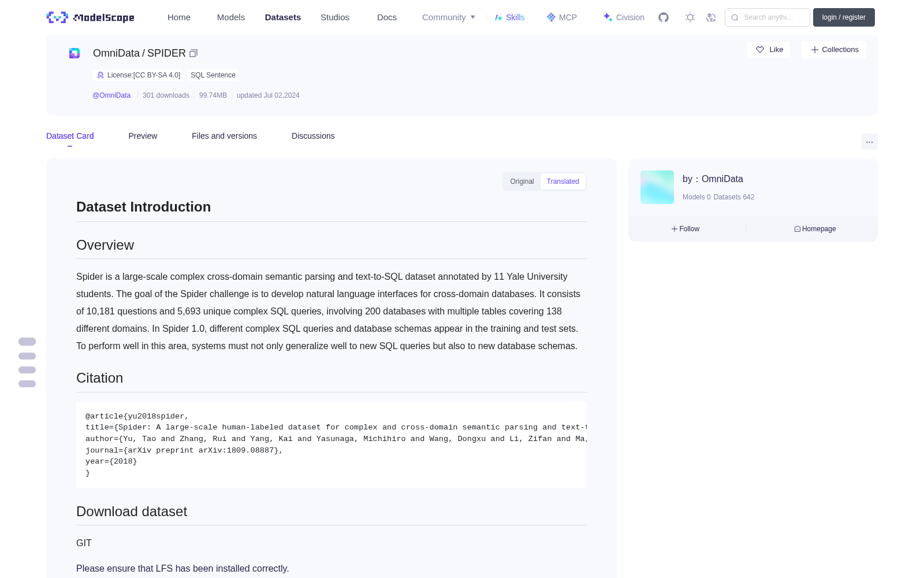The width and height of the screenshot is (924, 578).
Task: Click the 'Download dataset' heading
Action: (132, 512)
